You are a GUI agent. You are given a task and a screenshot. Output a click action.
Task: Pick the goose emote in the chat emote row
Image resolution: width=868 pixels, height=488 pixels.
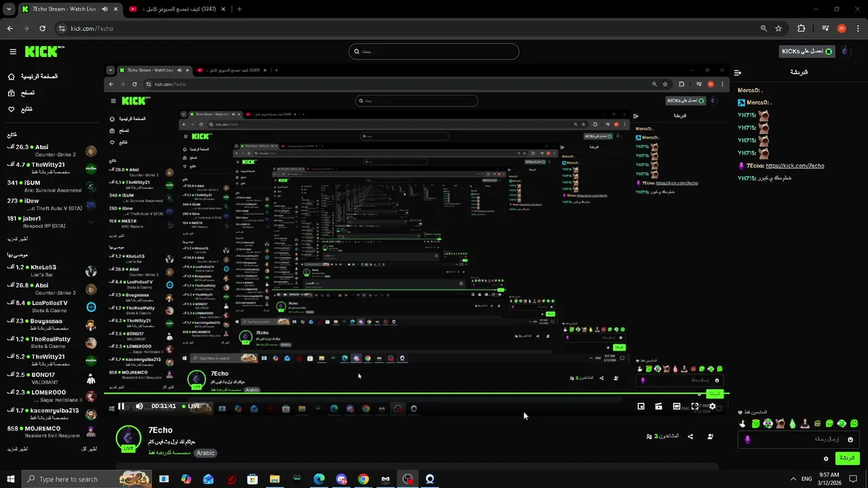click(x=743, y=424)
